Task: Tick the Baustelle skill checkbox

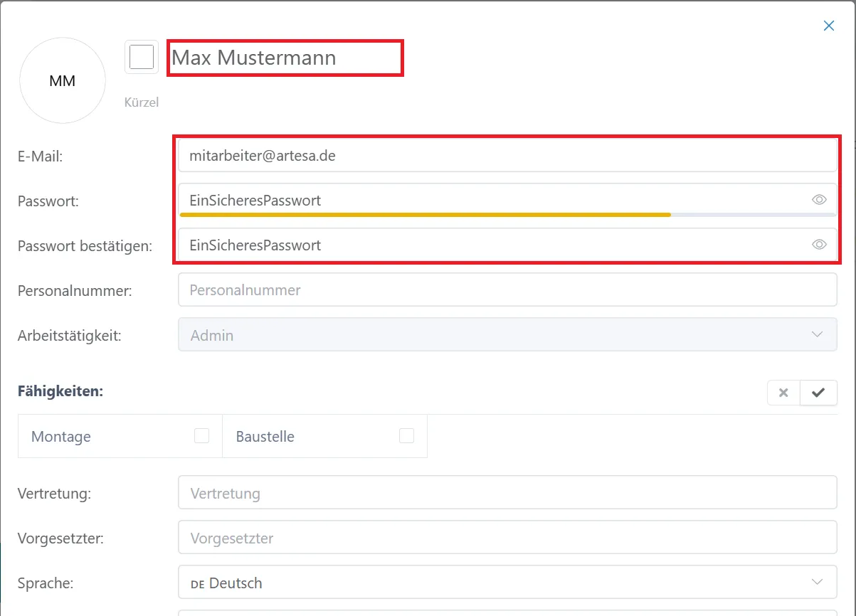Action: tap(406, 436)
